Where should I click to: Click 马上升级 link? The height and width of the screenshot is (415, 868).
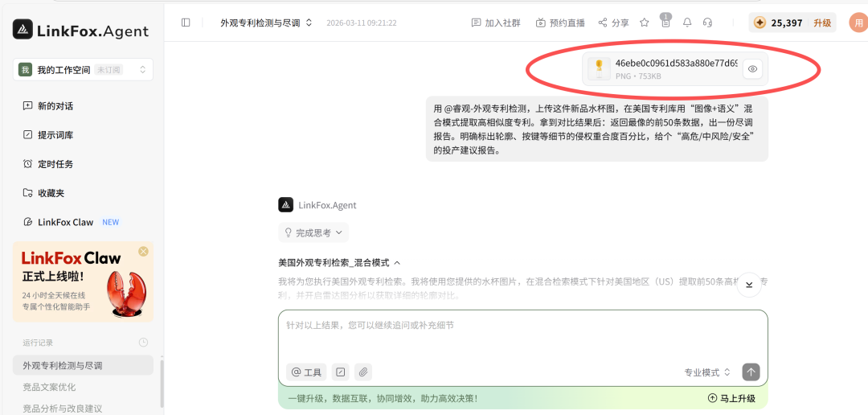click(x=732, y=398)
